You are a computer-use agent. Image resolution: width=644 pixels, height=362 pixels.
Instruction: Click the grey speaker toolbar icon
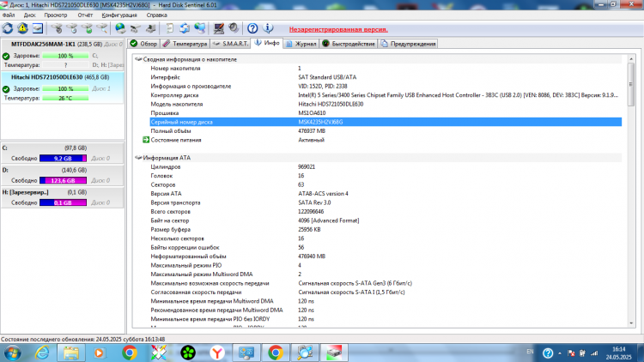pos(234,28)
